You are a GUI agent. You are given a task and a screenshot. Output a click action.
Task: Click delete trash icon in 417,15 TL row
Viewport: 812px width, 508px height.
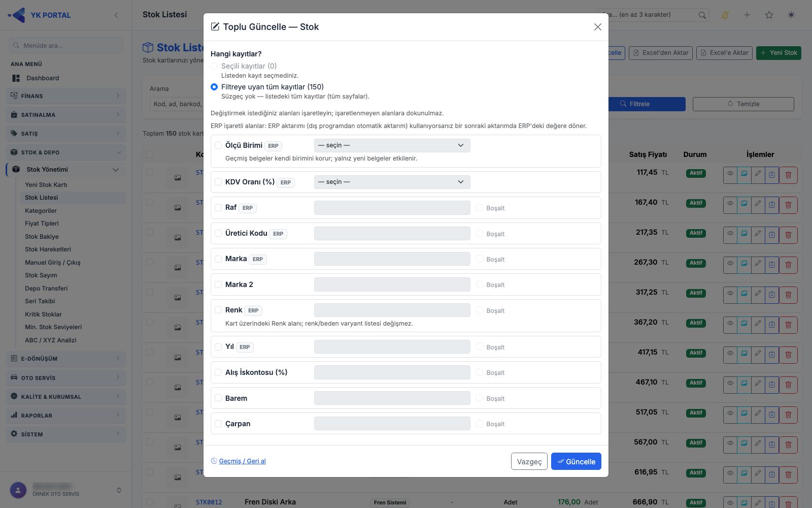coord(788,355)
